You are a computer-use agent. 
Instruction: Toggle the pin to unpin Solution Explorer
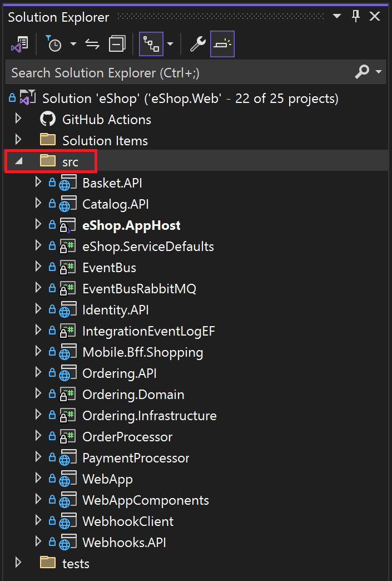pos(355,16)
